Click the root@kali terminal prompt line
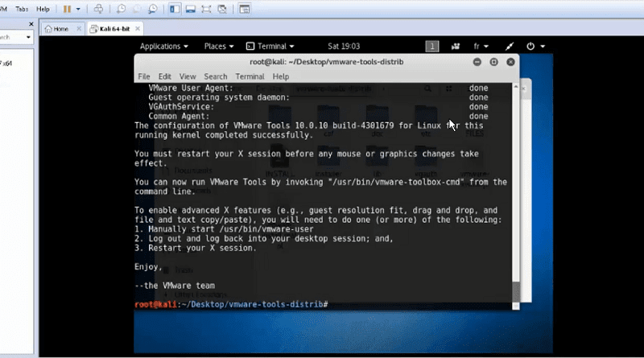Viewport: 644px width, 358px height. (x=231, y=305)
